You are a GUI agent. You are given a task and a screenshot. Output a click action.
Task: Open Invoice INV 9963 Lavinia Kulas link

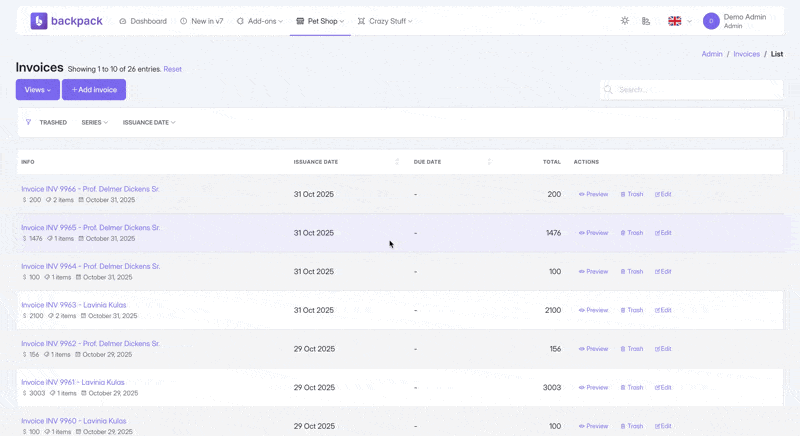point(73,305)
